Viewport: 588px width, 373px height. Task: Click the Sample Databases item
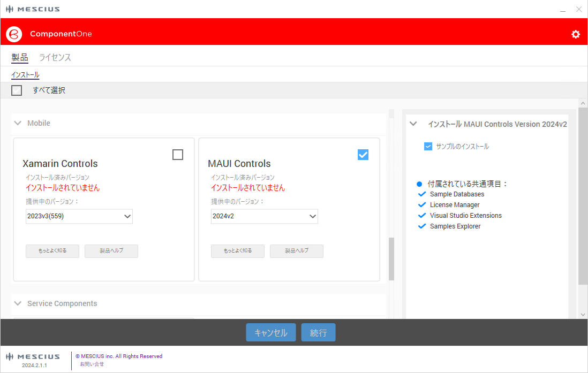point(457,194)
